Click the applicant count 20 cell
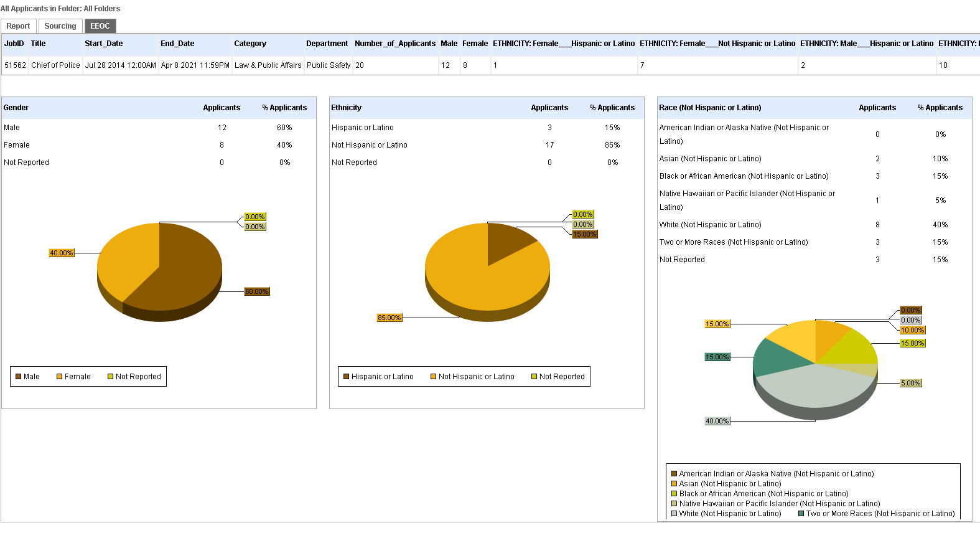The width and height of the screenshot is (980, 533). tap(360, 65)
